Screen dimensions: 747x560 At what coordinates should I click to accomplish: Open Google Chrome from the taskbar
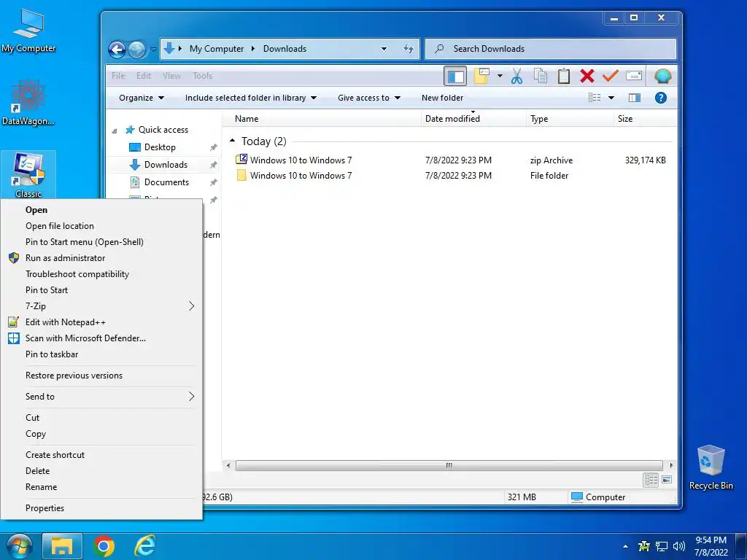[x=104, y=546]
